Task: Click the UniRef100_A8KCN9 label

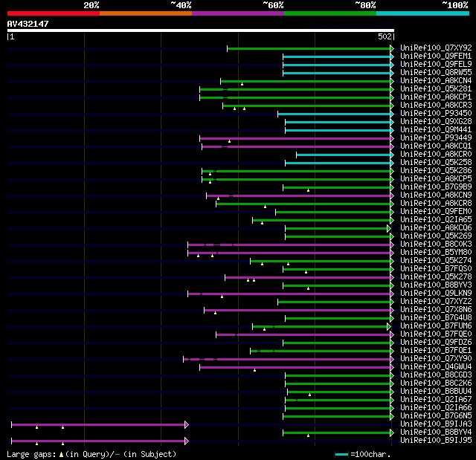Action: [x=436, y=195]
